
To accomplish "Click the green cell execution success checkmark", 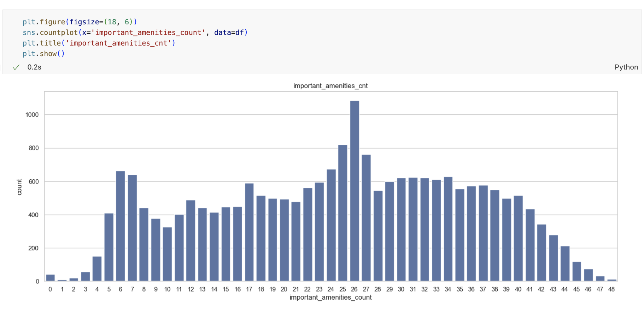I will pyautogui.click(x=16, y=67).
